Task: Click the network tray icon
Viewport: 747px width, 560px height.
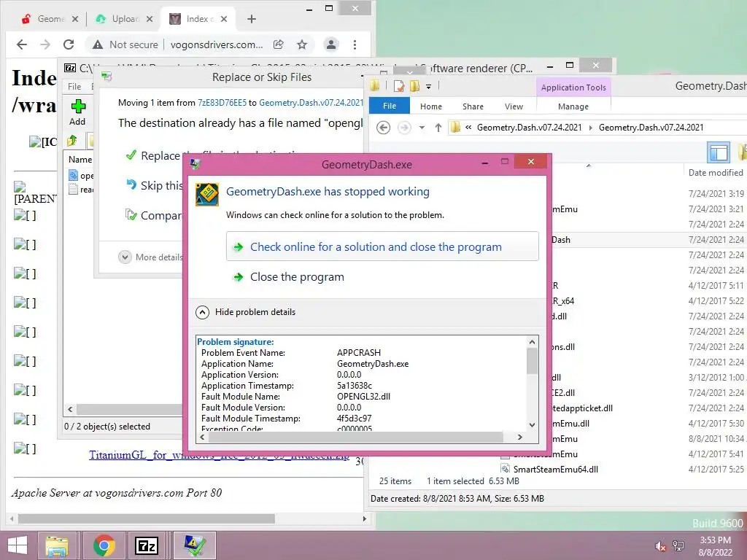Action: tap(678, 546)
